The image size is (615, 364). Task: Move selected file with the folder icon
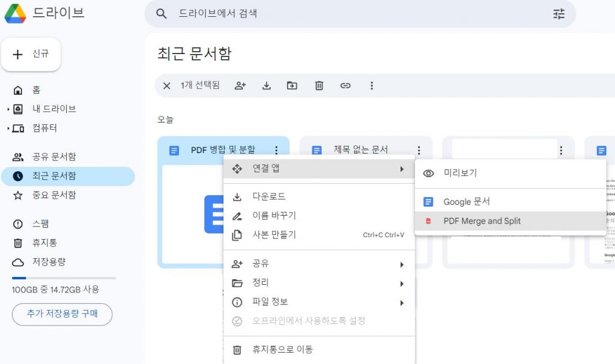coord(292,85)
